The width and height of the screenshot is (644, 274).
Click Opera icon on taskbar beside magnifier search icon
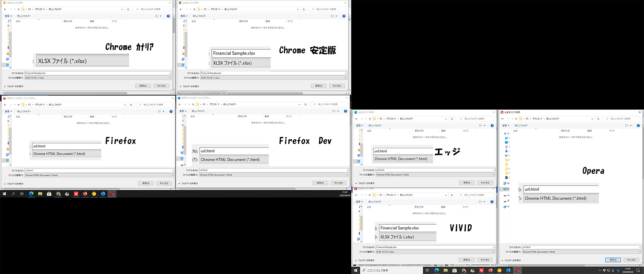[112, 194]
